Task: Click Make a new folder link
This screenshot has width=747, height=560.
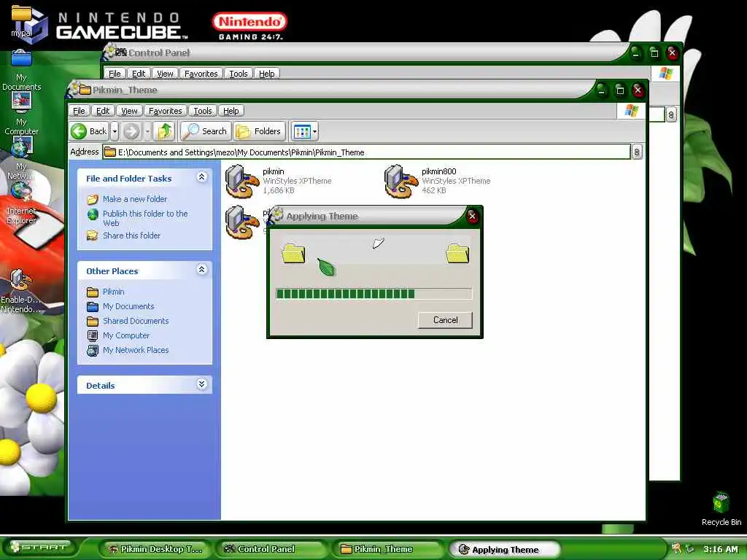Action: 135,199
